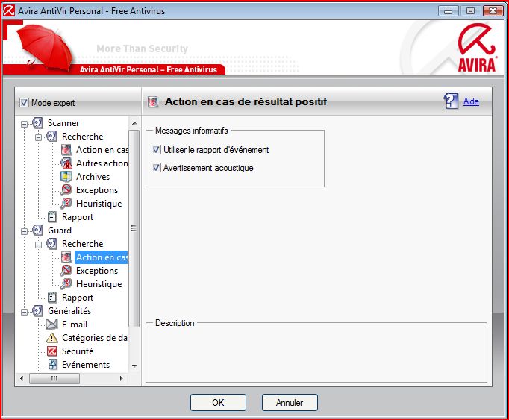Open Rapport under Scanner

click(x=78, y=217)
